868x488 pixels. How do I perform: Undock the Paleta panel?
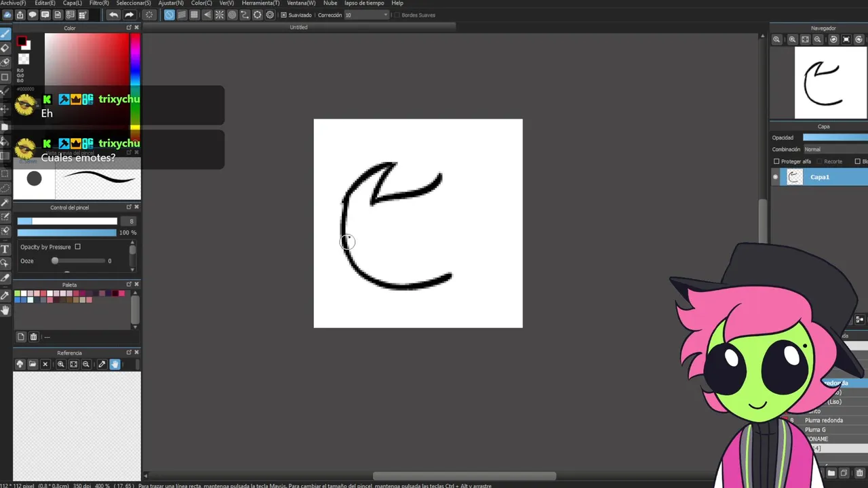[x=129, y=285]
